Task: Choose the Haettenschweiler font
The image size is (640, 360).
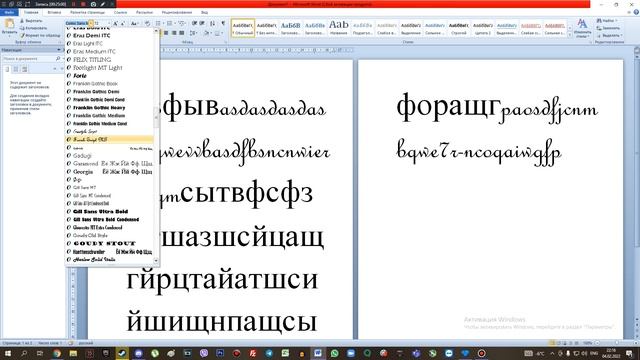Action: (109, 251)
